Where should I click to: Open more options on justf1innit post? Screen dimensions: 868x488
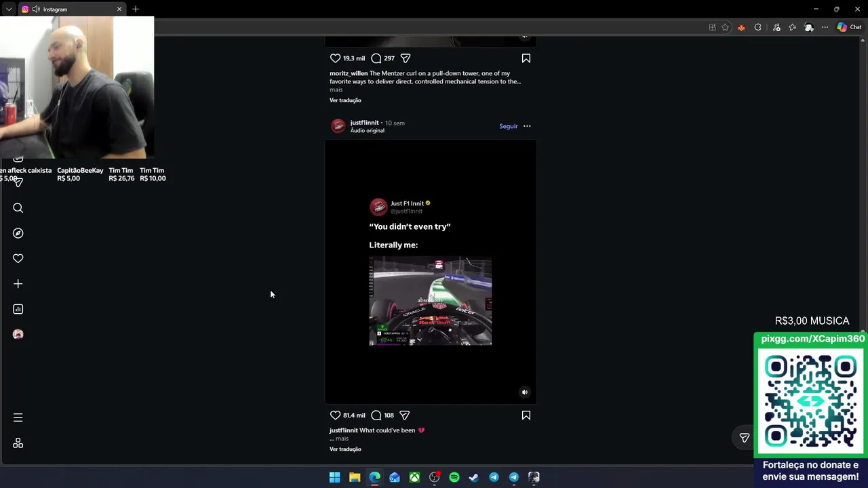point(527,126)
